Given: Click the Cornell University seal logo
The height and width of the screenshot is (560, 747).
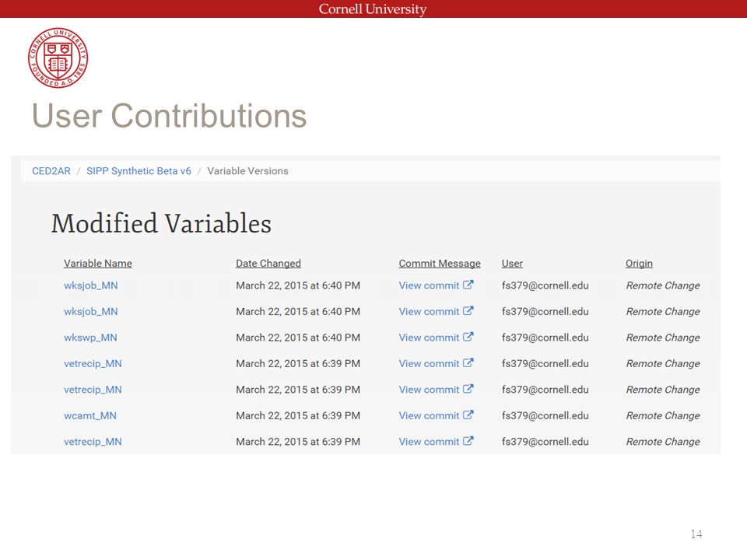Looking at the screenshot, I should click(58, 58).
